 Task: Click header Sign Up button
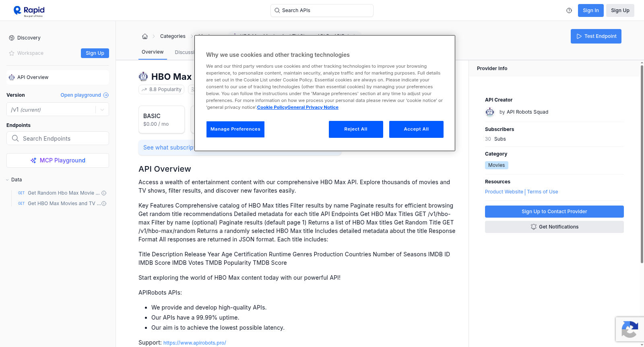pos(620,10)
